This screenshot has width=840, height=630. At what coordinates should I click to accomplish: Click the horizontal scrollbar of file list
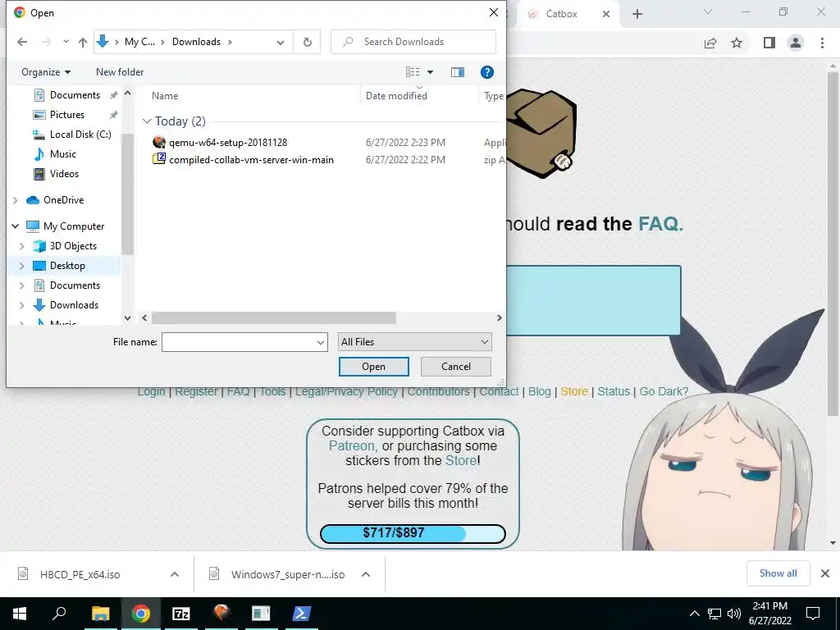click(274, 317)
